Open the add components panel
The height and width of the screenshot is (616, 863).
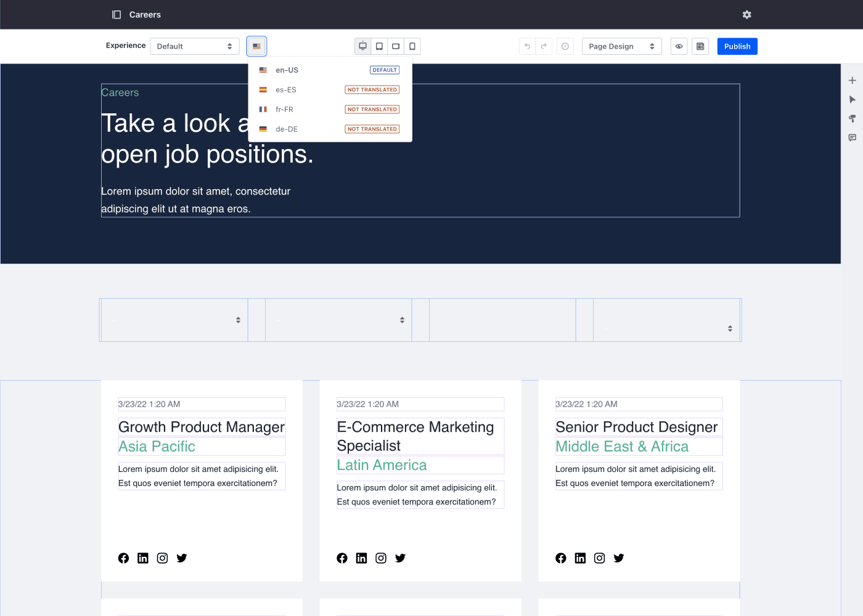pos(853,80)
